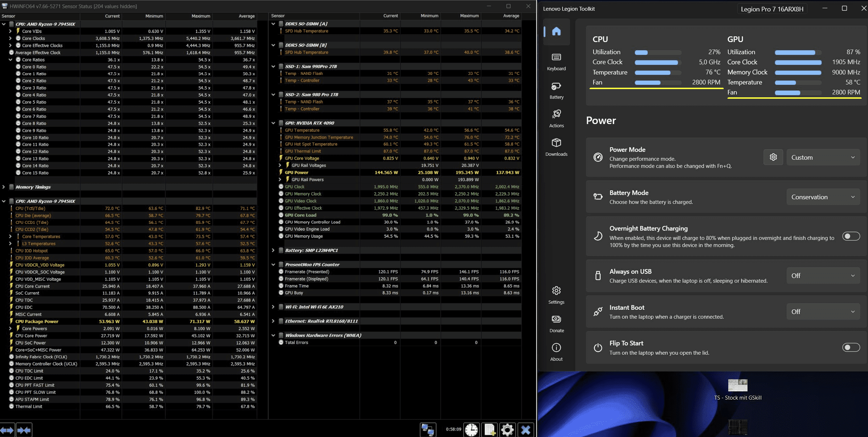Go to Battery page in sidebar
The image size is (868, 437).
[556, 90]
